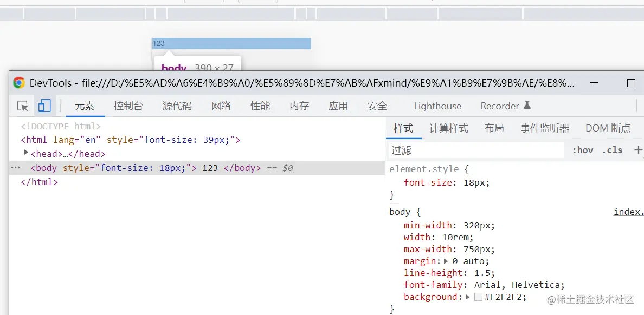644x315 pixels.
Task: Minimize the DevTools window
Action: (594, 83)
